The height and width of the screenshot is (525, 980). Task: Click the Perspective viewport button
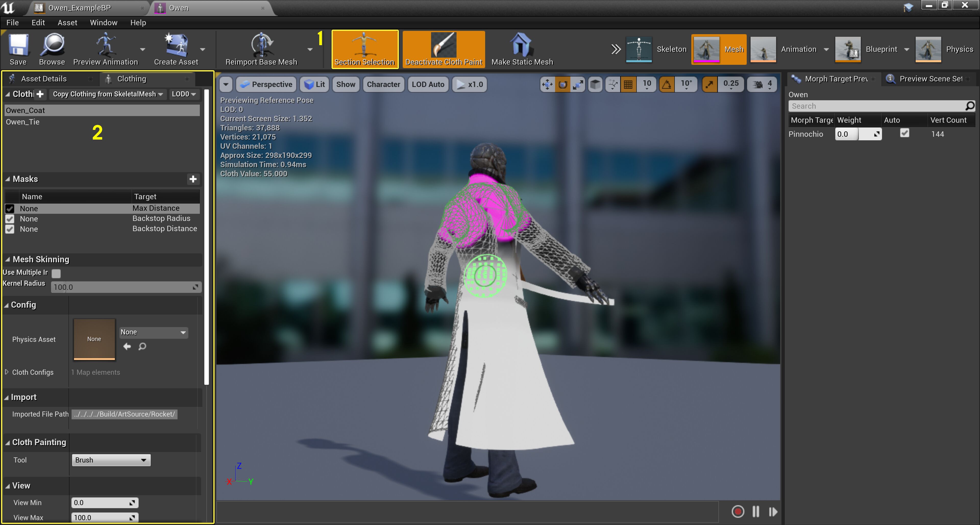[x=267, y=84]
